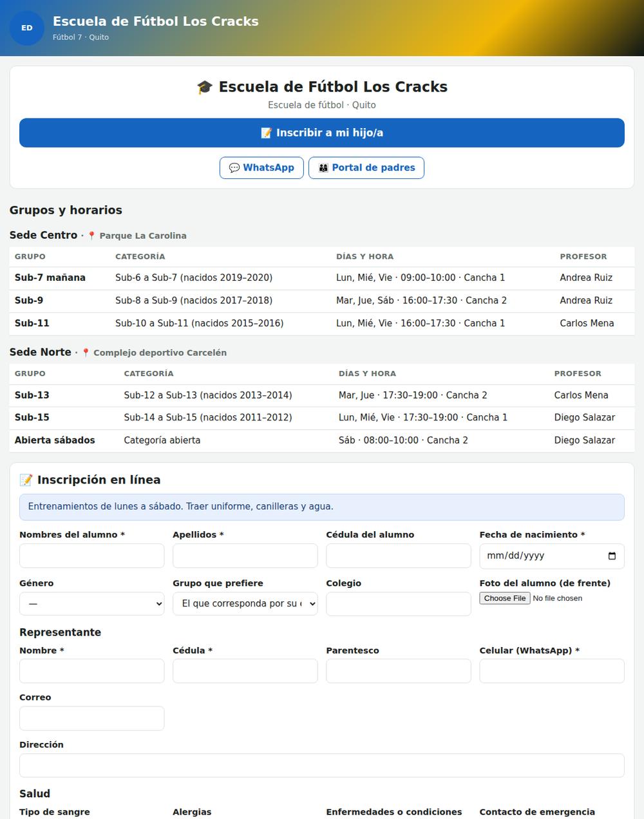
Task: Select the Sub-13 group name
Action: (32, 395)
